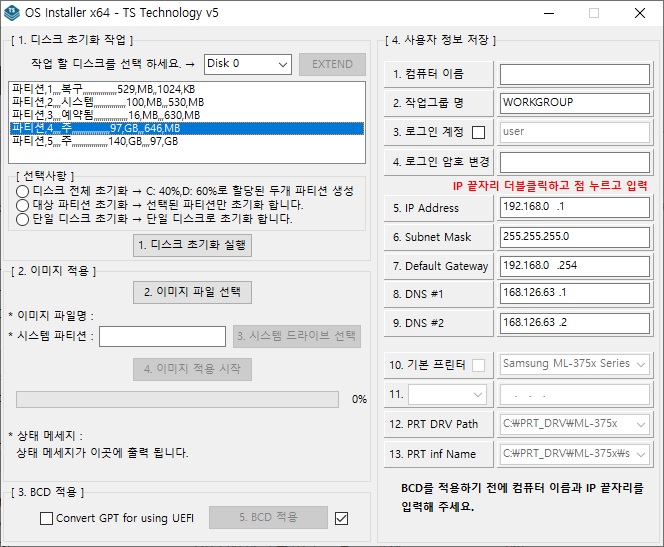Click the Subnet Mask field
The image size is (664, 547).
tap(575, 237)
